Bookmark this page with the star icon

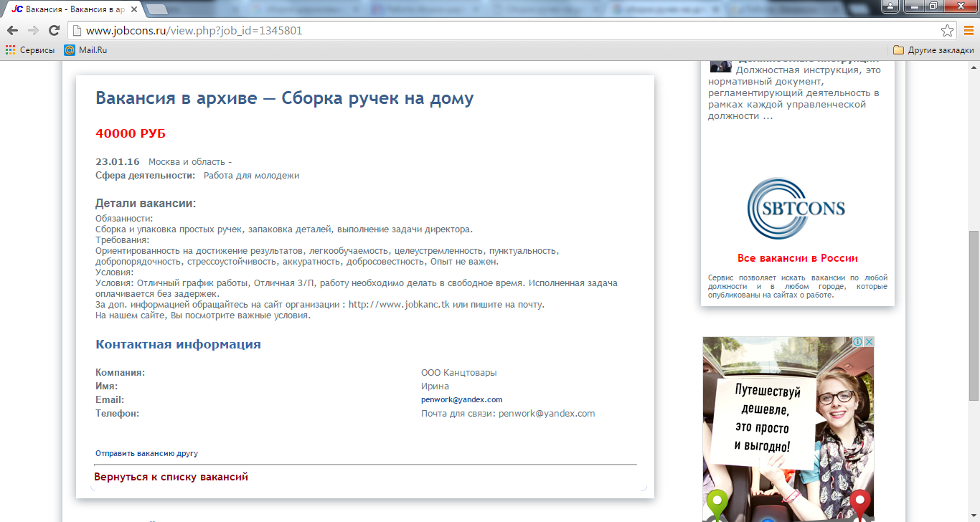[948, 31]
